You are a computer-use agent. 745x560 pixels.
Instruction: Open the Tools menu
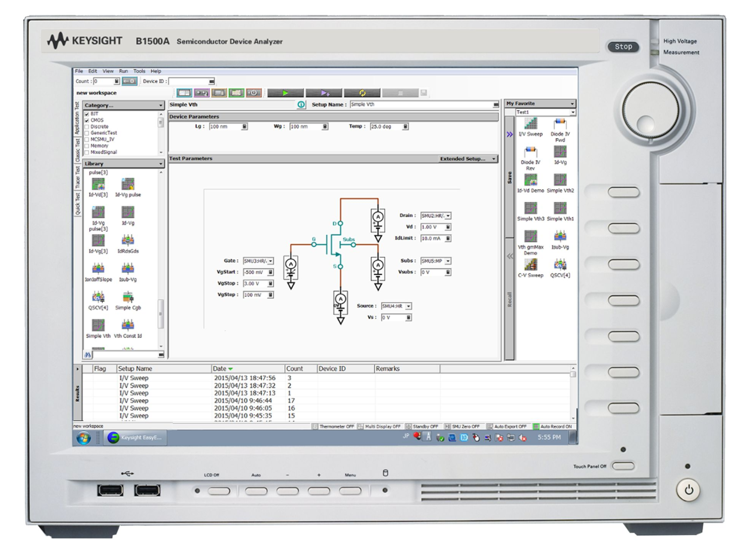coord(139,71)
